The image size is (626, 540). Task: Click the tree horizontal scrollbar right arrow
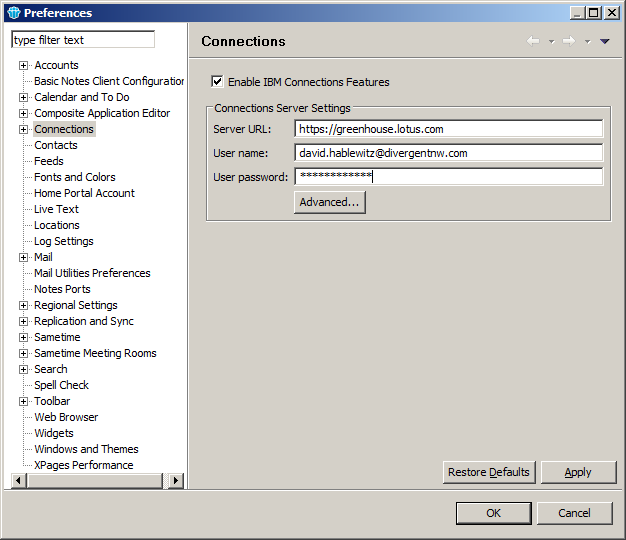tap(176, 481)
